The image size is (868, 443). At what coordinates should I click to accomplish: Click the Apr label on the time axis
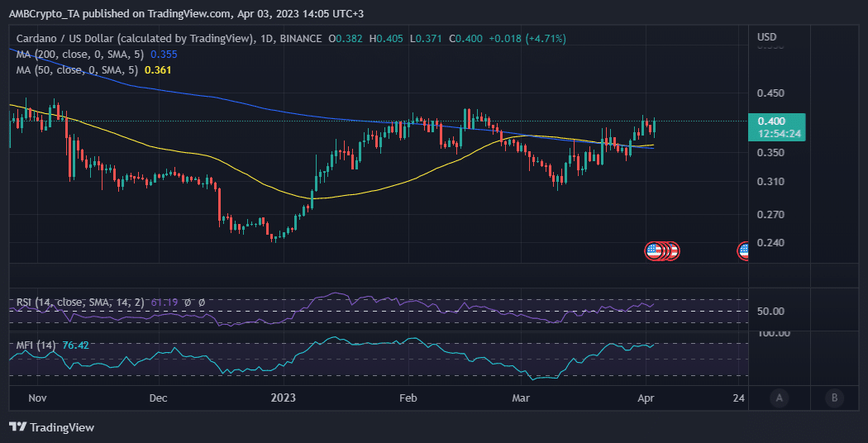tap(646, 398)
